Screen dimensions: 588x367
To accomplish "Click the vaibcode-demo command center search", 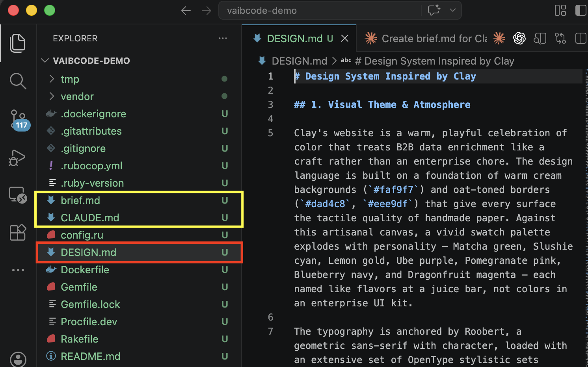I will point(320,11).
